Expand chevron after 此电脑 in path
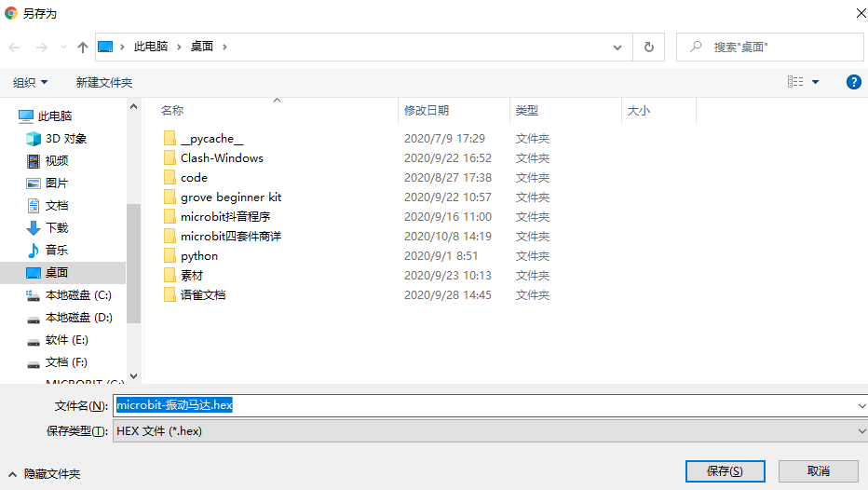 pos(179,48)
